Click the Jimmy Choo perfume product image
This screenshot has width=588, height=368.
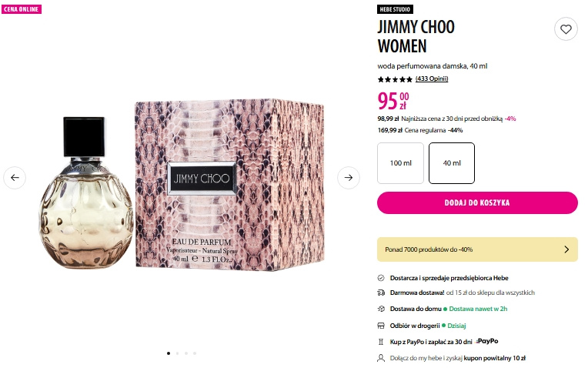(x=182, y=184)
